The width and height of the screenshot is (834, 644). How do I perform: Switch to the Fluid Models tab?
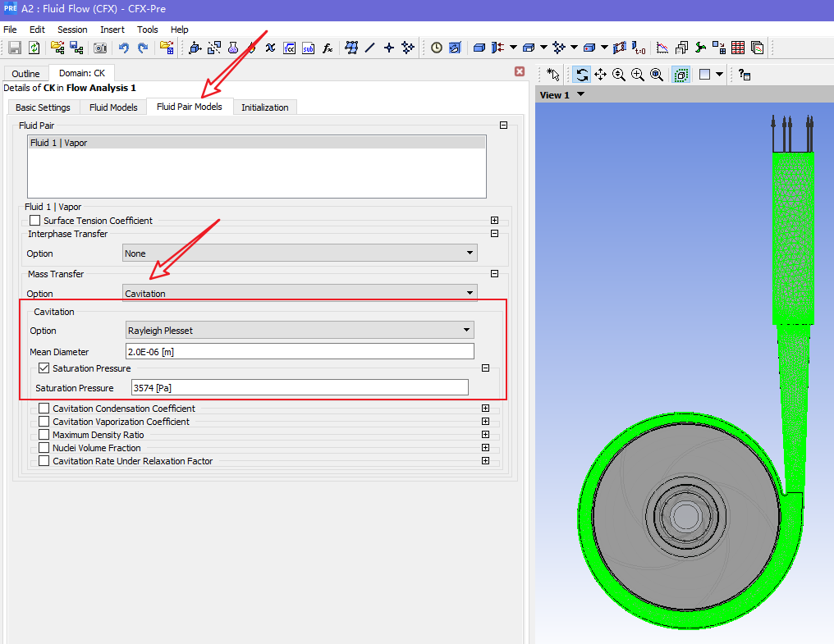113,107
